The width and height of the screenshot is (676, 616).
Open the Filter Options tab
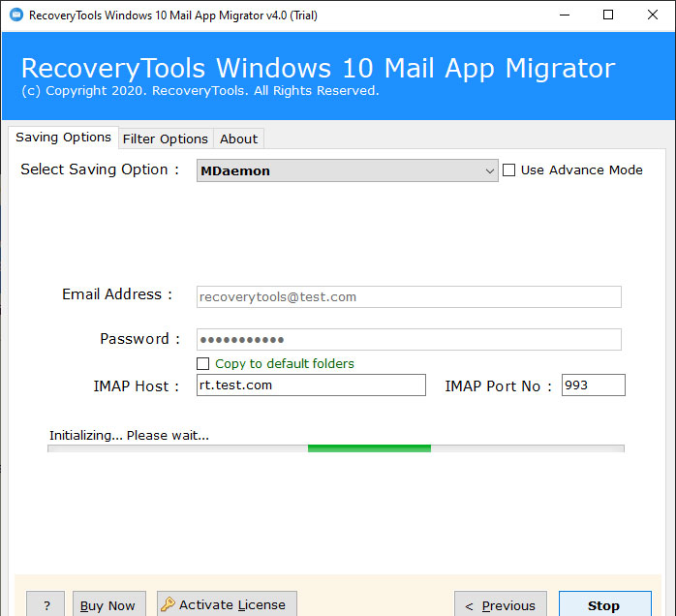[166, 139]
